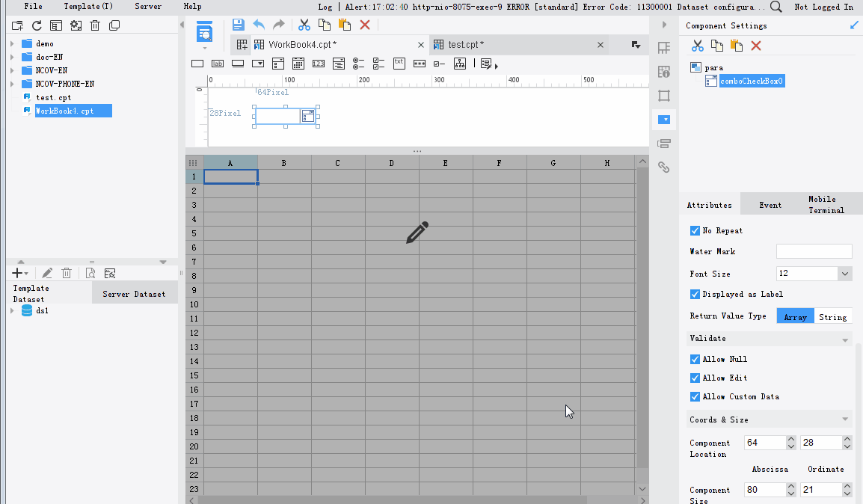Set Return Value Type to String

833,316
